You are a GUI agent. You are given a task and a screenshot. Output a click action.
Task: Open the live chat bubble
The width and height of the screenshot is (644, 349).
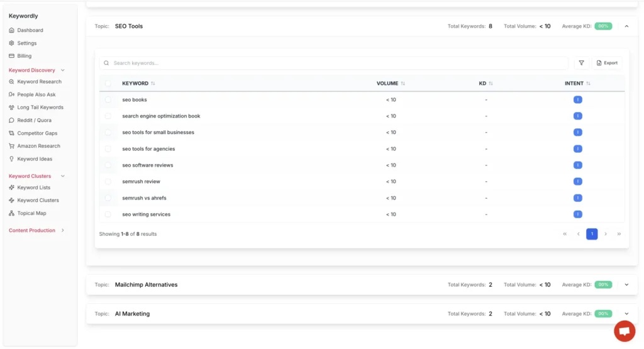click(x=625, y=331)
